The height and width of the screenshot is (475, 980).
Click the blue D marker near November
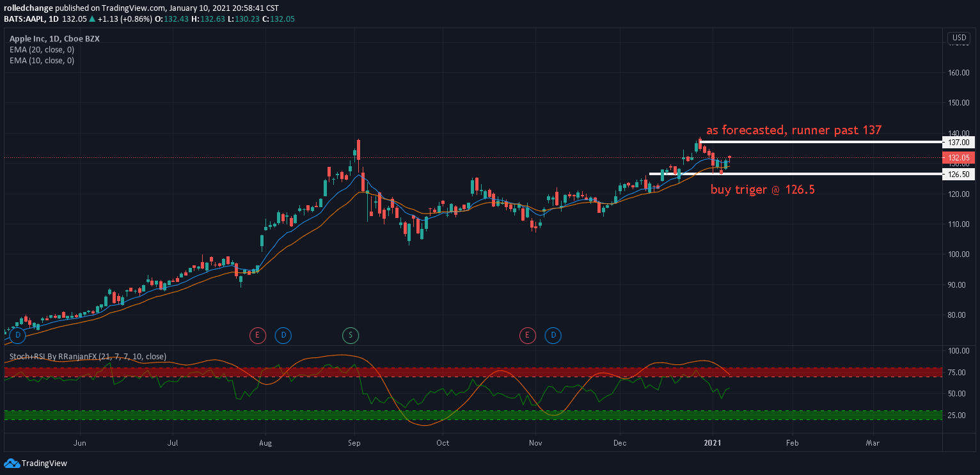click(553, 335)
